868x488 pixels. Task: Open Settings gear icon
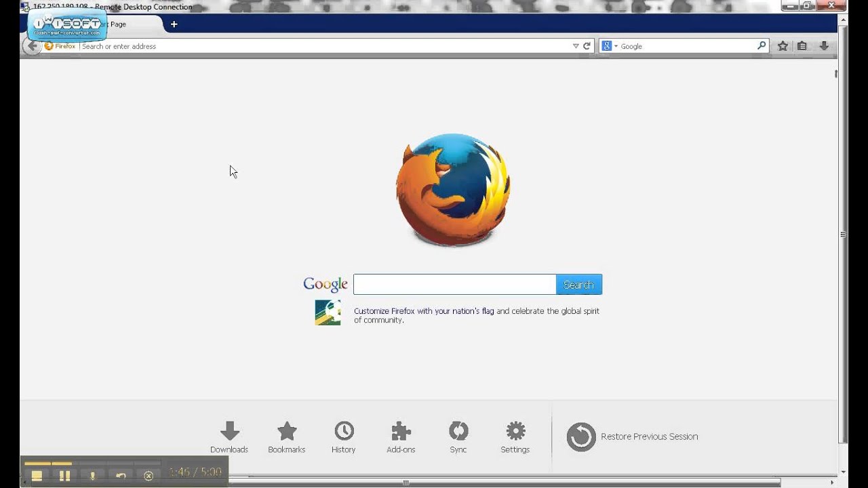515,437
